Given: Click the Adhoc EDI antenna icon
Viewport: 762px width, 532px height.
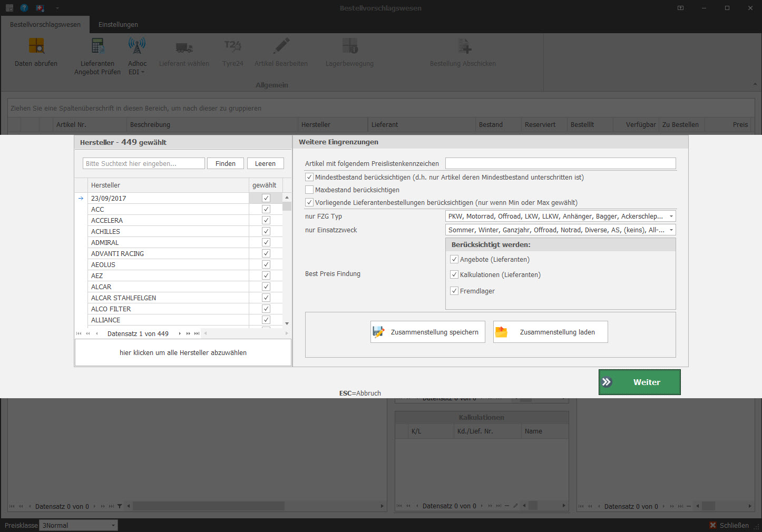Looking at the screenshot, I should click(137, 46).
